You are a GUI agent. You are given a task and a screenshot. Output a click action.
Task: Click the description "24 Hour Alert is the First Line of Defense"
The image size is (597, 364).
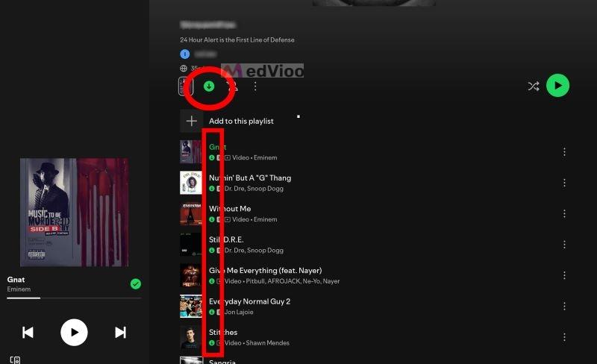click(237, 40)
